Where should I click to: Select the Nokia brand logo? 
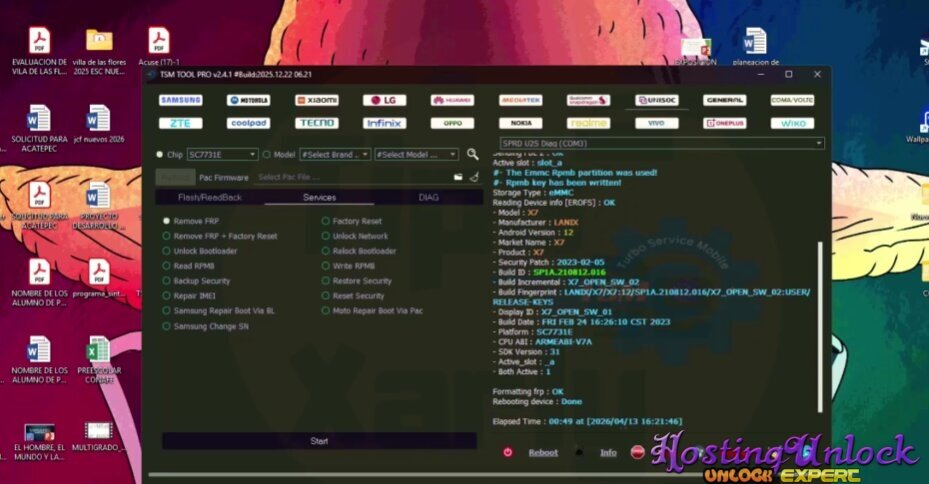click(x=521, y=123)
